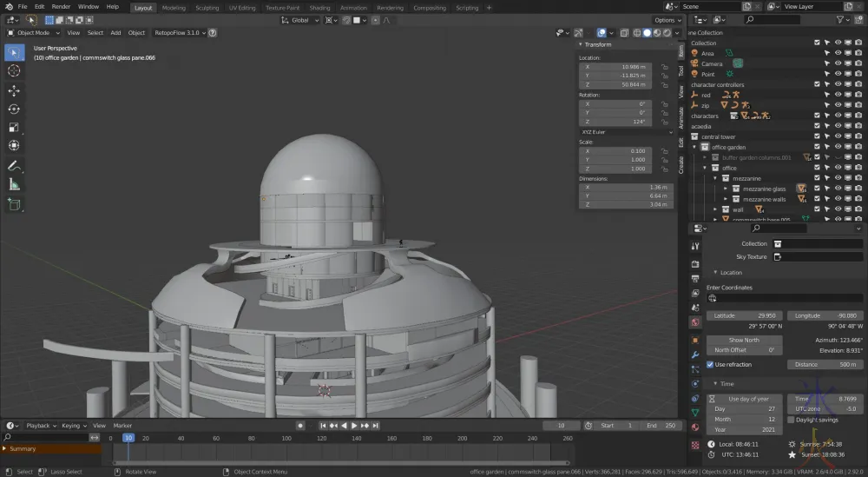Viewport: 868px width, 477px height.
Task: Switch to Sculpting workspace tab
Action: (x=207, y=8)
